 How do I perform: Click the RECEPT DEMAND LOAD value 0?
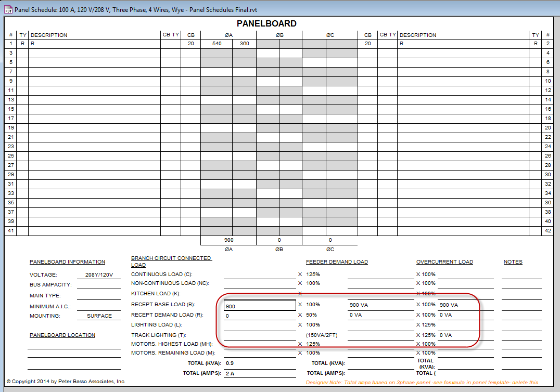(x=260, y=316)
